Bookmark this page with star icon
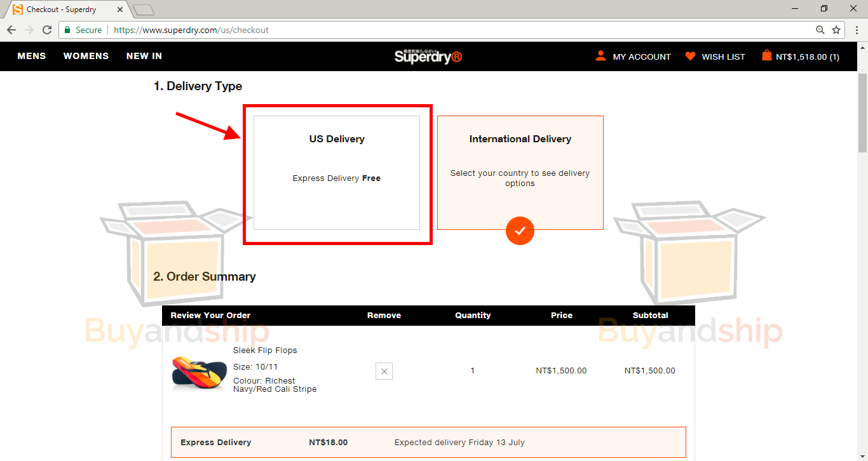This screenshot has width=868, height=461. [836, 30]
